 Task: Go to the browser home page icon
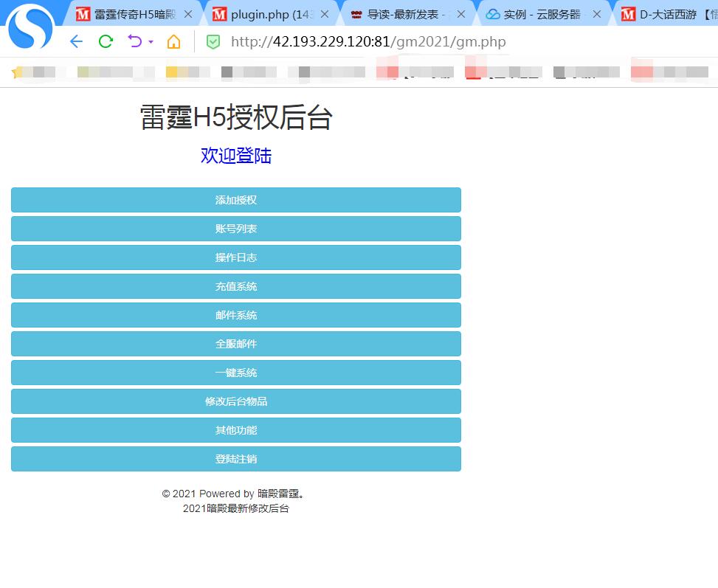173,41
